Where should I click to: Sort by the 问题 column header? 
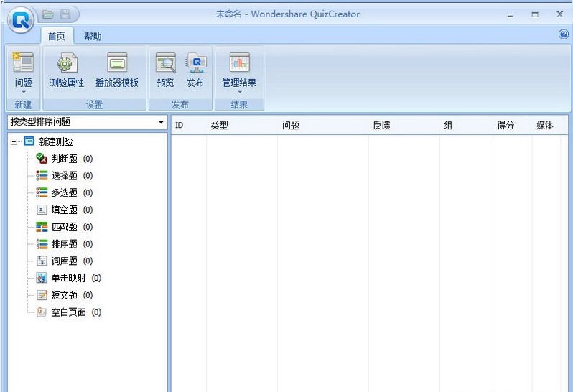coord(291,126)
